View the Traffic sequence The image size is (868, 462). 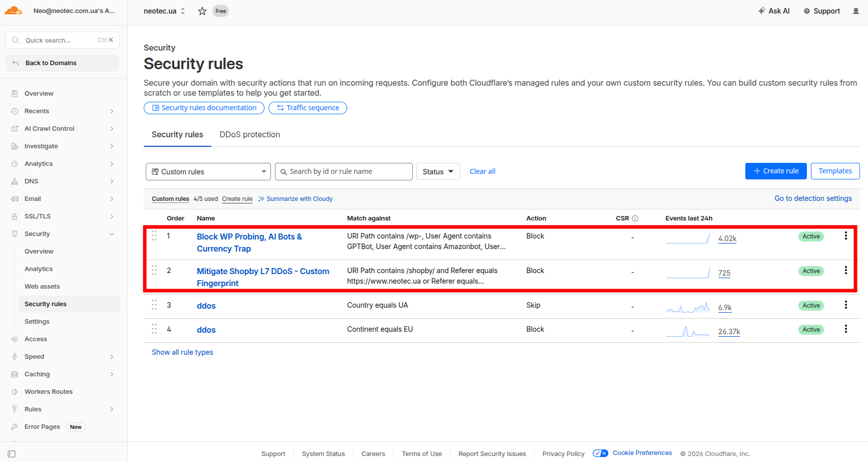pos(308,108)
